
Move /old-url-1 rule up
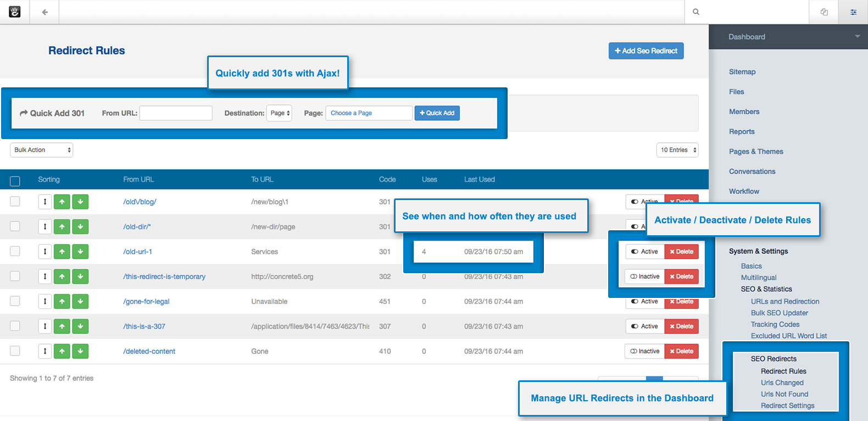pos(62,252)
